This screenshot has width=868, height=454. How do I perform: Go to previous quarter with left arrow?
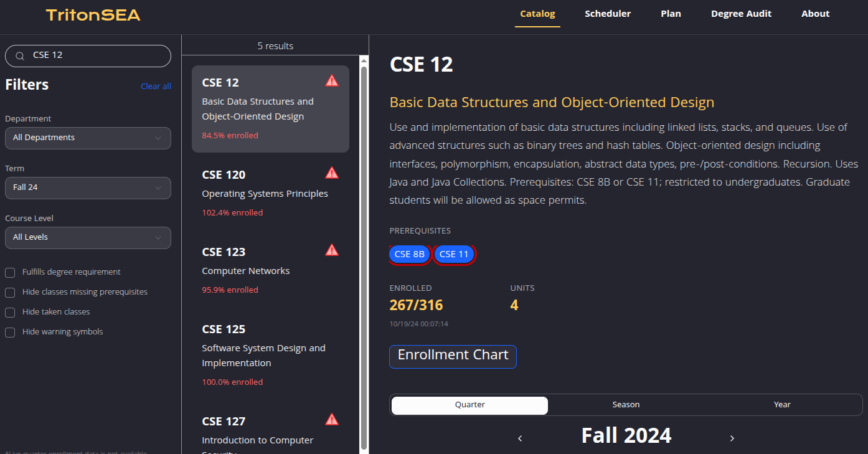[520, 438]
